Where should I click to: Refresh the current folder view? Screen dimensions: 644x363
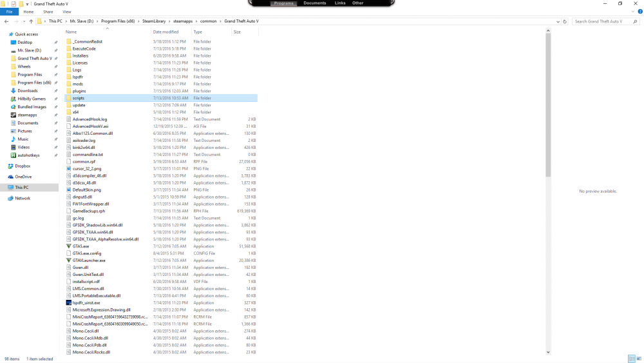pyautogui.click(x=565, y=21)
